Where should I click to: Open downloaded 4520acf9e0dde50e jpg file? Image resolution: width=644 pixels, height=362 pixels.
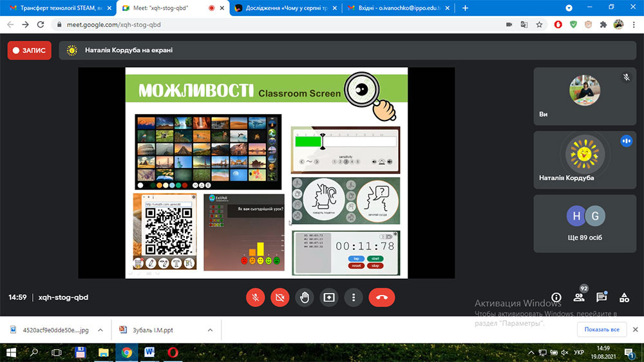pyautogui.click(x=50, y=330)
